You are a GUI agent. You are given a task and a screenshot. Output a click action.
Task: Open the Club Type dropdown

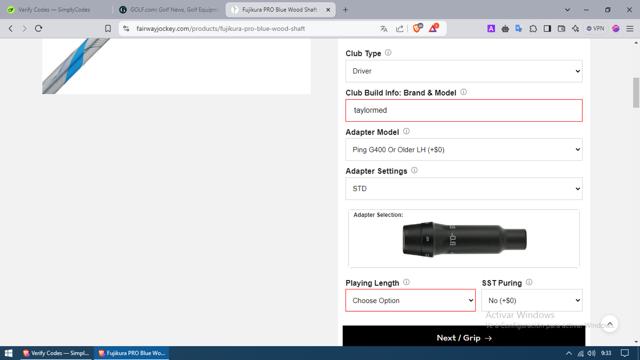[x=464, y=71]
